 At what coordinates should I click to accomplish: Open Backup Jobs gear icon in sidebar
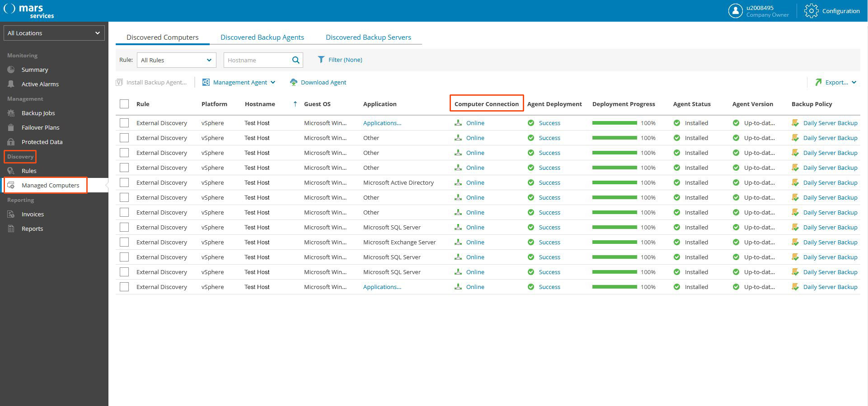point(11,113)
